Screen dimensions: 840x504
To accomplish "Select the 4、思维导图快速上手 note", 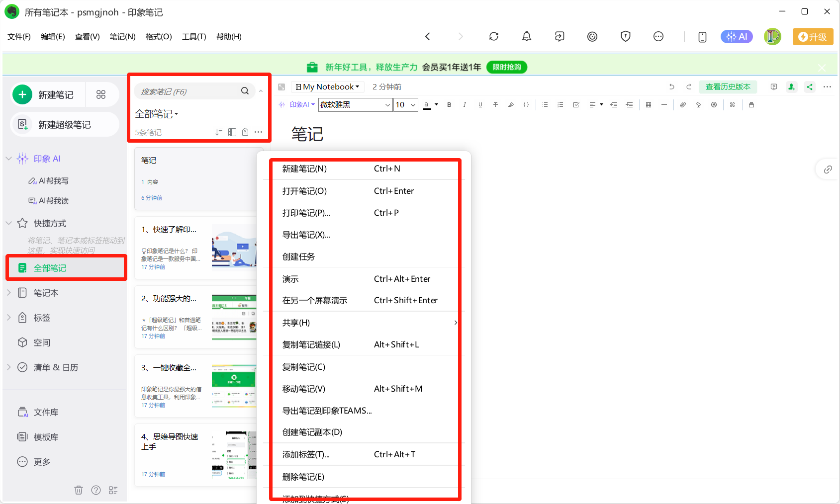I will click(195, 455).
